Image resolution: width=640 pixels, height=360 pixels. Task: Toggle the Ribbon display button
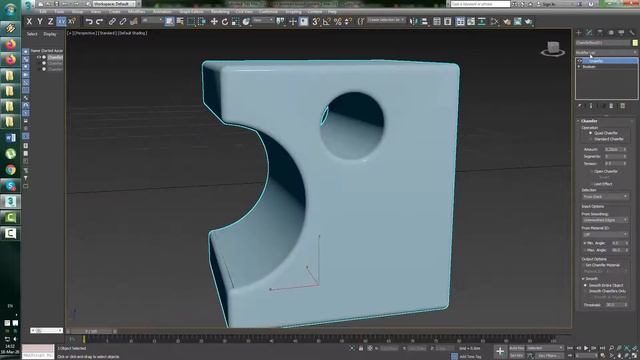click(460, 22)
